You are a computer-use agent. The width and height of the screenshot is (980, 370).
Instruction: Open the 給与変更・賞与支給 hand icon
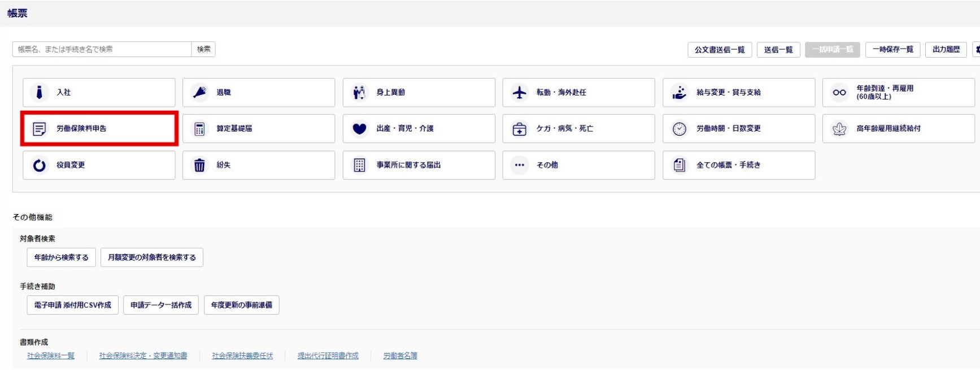(x=680, y=92)
